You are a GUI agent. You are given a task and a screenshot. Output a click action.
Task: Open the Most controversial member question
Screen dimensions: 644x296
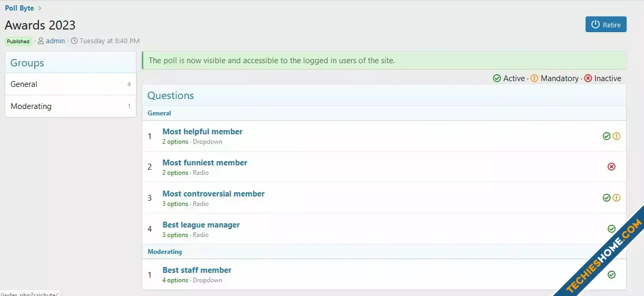tap(213, 194)
